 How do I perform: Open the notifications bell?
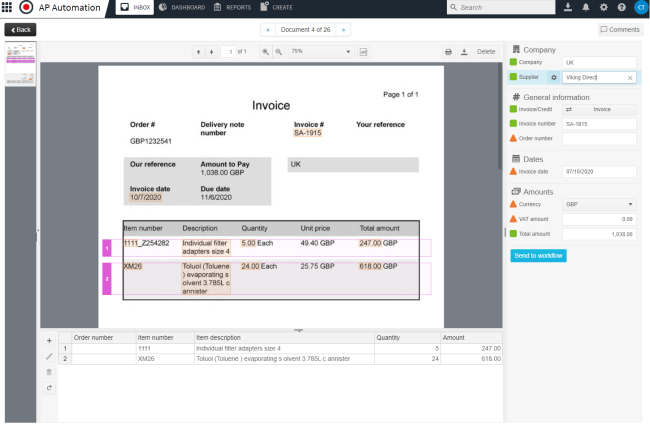click(586, 7)
